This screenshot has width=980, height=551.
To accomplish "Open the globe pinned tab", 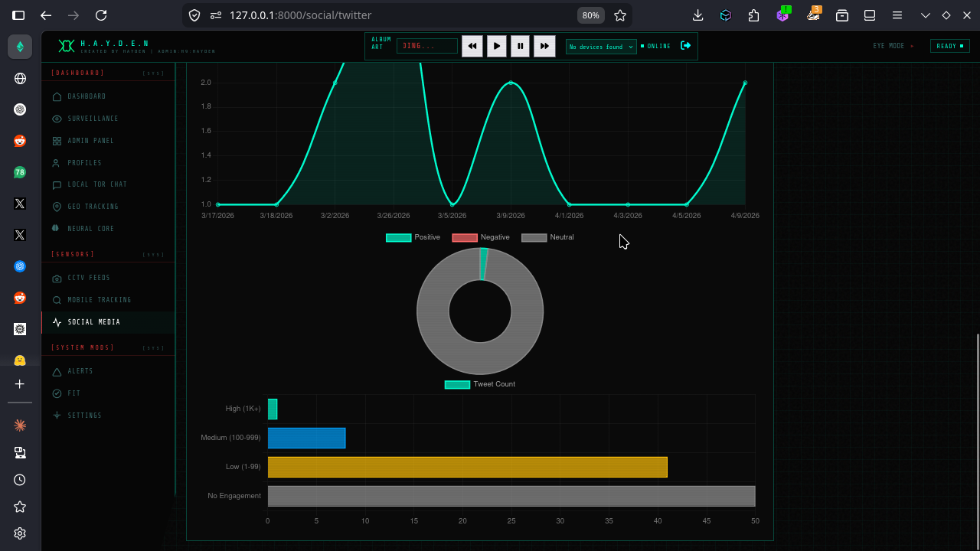I will [x=20, y=78].
